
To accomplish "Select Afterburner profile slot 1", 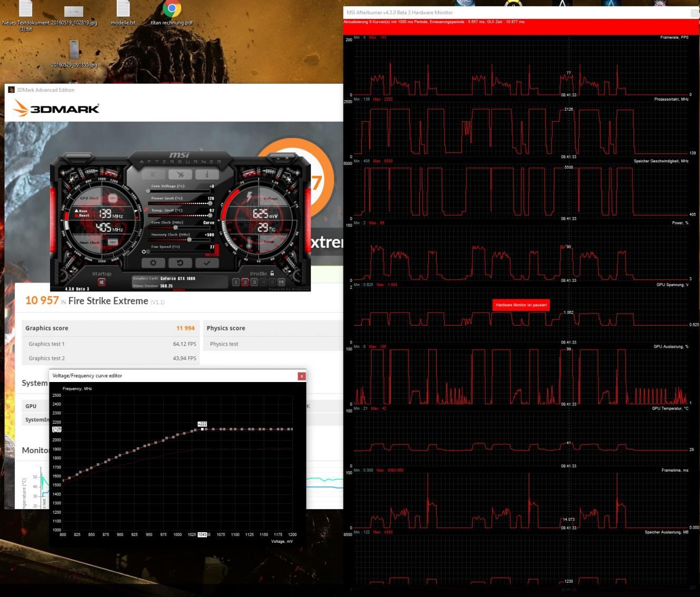I will tap(236, 282).
